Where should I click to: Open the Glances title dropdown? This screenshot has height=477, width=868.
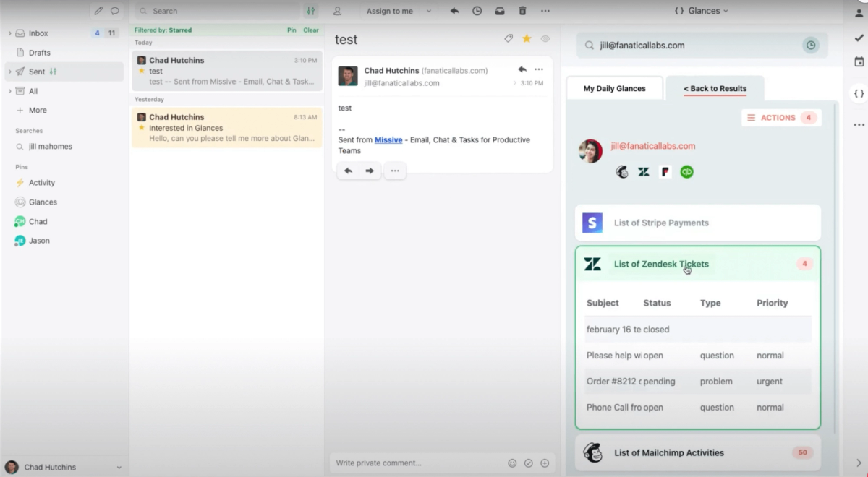coord(701,11)
